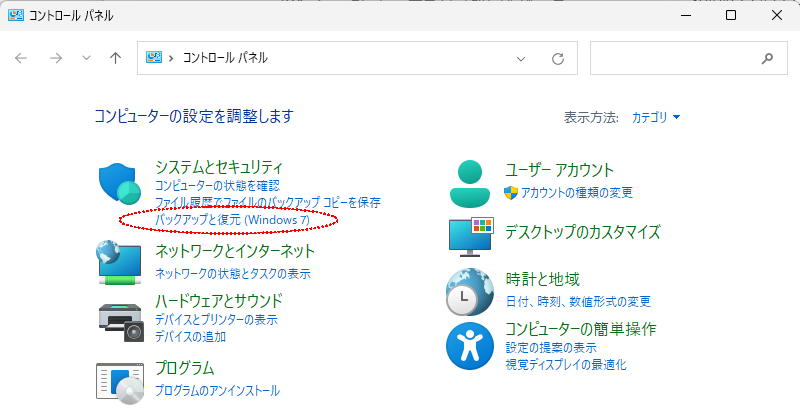Open デバイスとプリンターの表示 link
Image resolution: width=800 pixels, height=420 pixels.
[x=216, y=320]
